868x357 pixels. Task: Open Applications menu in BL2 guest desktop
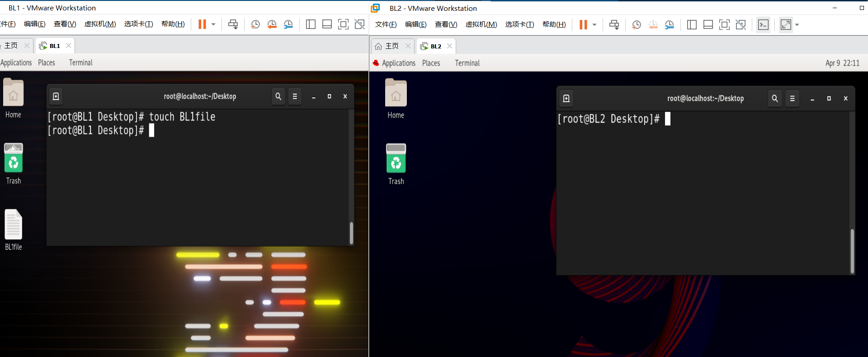coord(398,63)
